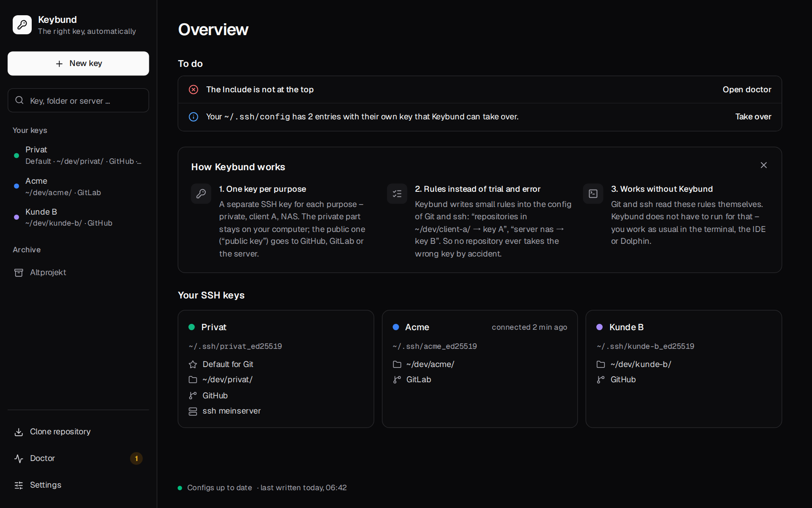812x508 pixels.
Task: Click the folder icon beside ~/dev/acme/
Action: click(397, 364)
